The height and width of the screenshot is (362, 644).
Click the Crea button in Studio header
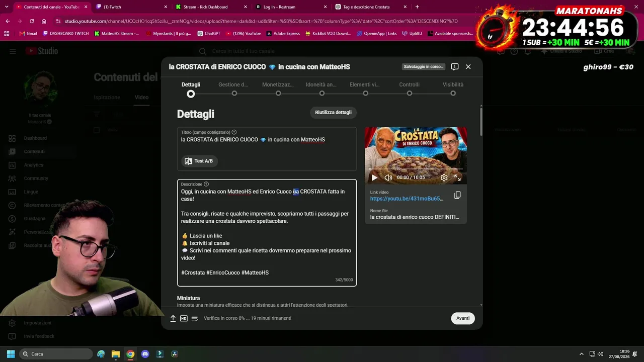(x=605, y=51)
